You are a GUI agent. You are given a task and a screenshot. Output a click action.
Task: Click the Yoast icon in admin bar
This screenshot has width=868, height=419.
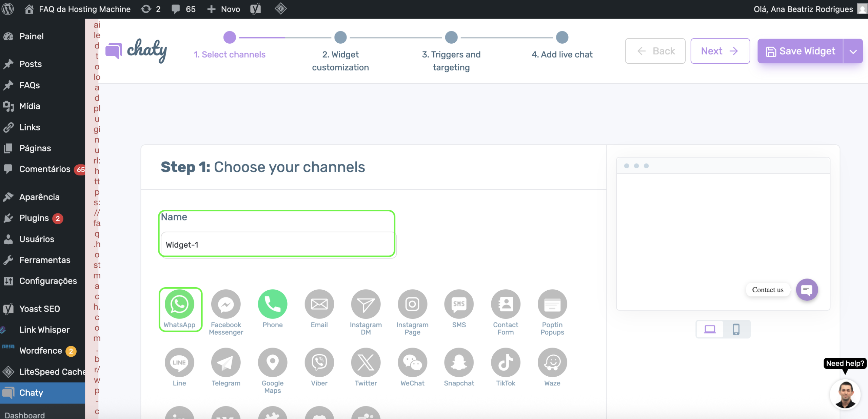256,9
